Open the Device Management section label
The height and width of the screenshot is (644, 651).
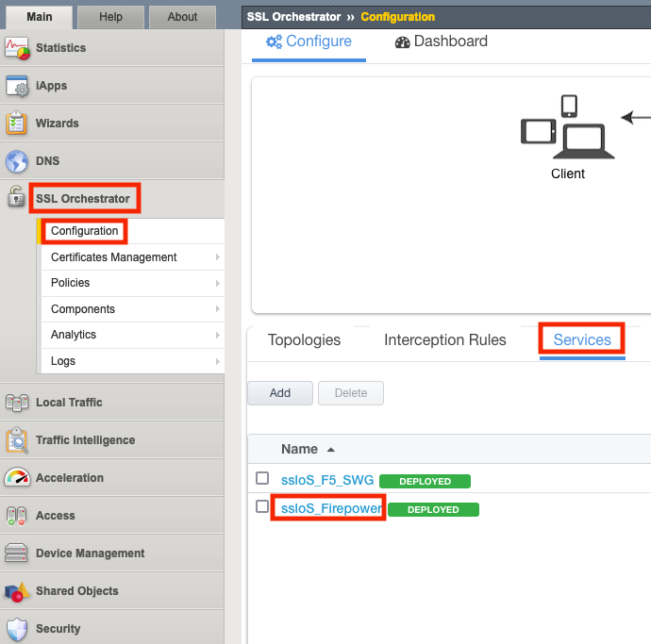coord(90,553)
